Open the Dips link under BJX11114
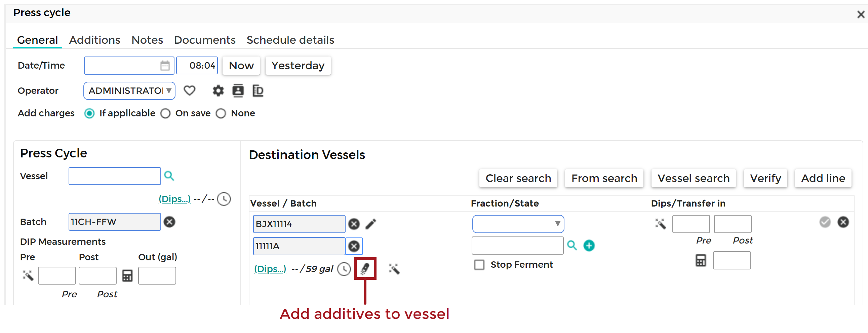This screenshot has width=868, height=333. click(x=270, y=269)
